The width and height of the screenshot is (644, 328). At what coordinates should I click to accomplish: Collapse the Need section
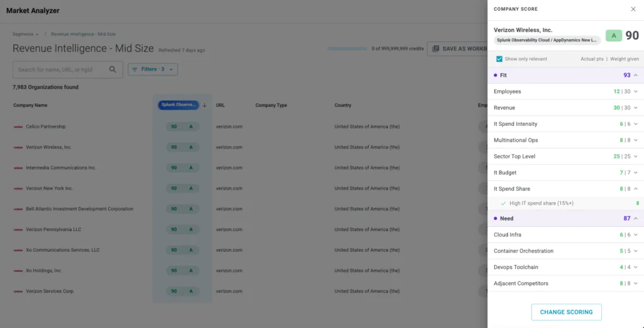(x=636, y=218)
